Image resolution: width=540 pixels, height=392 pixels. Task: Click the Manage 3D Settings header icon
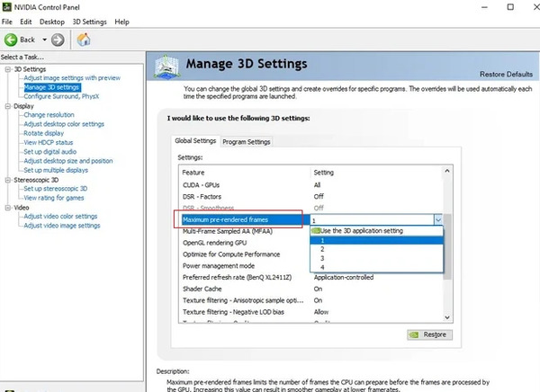pos(166,66)
